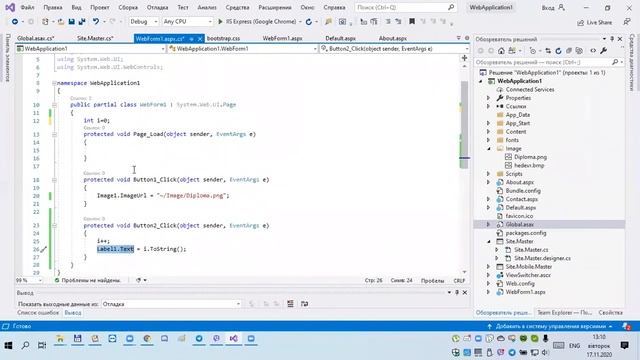The height and width of the screenshot is (360, 640).
Task: Click the clear output list icon
Action: pos(290,304)
